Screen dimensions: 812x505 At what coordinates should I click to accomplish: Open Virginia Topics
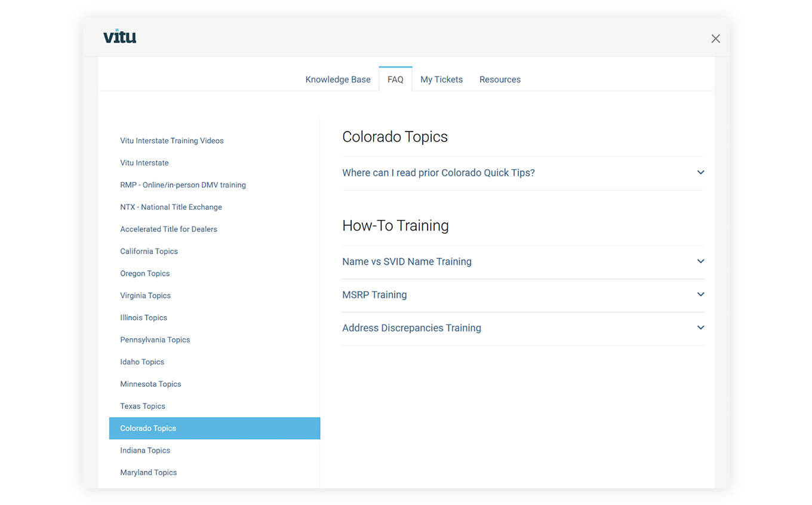click(x=145, y=296)
